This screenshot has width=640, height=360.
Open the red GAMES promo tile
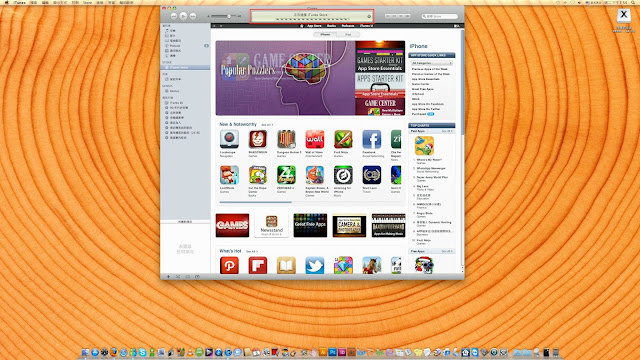click(x=232, y=225)
